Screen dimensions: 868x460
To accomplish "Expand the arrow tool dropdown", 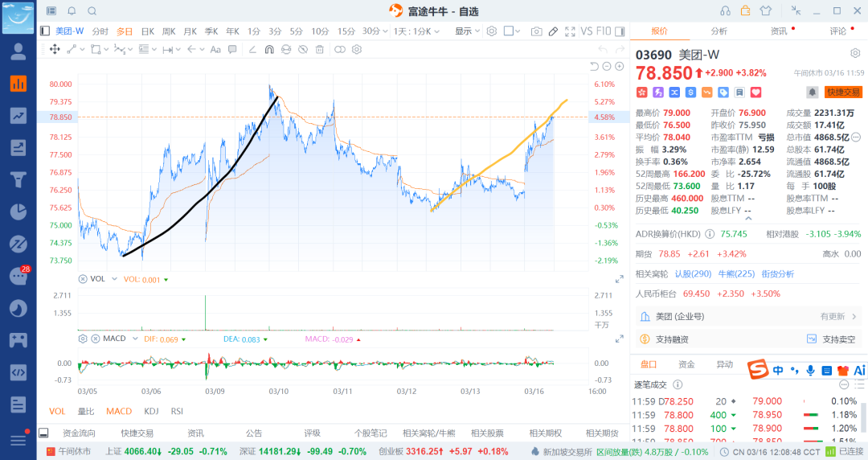I will click(202, 49).
